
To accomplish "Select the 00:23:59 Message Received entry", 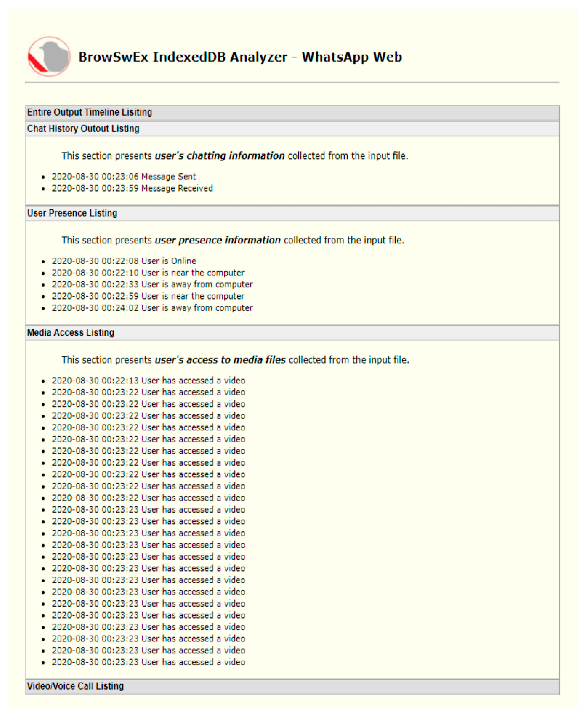I will click(x=132, y=188).
